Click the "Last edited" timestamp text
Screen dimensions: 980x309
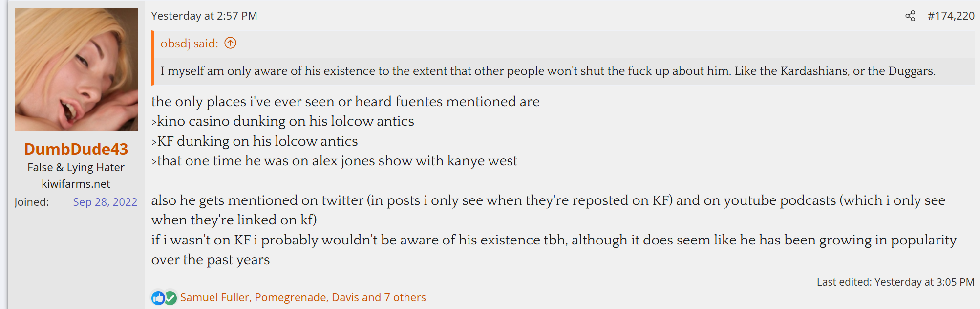click(x=895, y=282)
